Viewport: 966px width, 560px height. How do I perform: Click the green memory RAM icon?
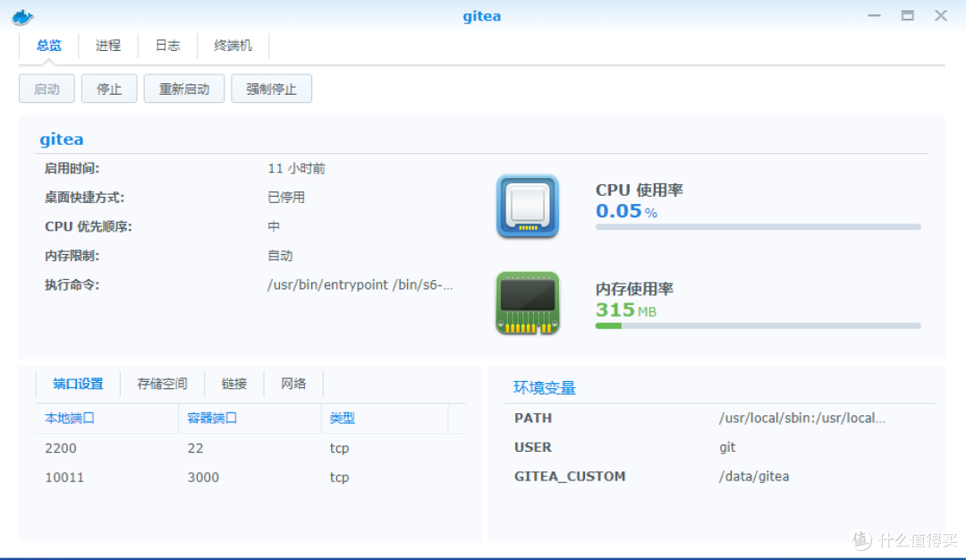528,302
